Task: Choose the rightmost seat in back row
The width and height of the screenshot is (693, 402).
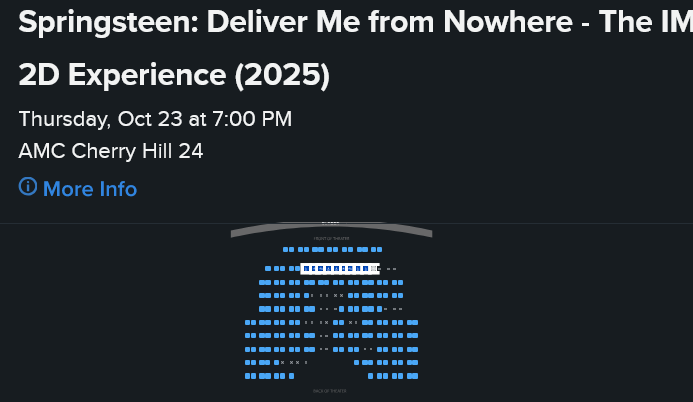Action: [415, 376]
